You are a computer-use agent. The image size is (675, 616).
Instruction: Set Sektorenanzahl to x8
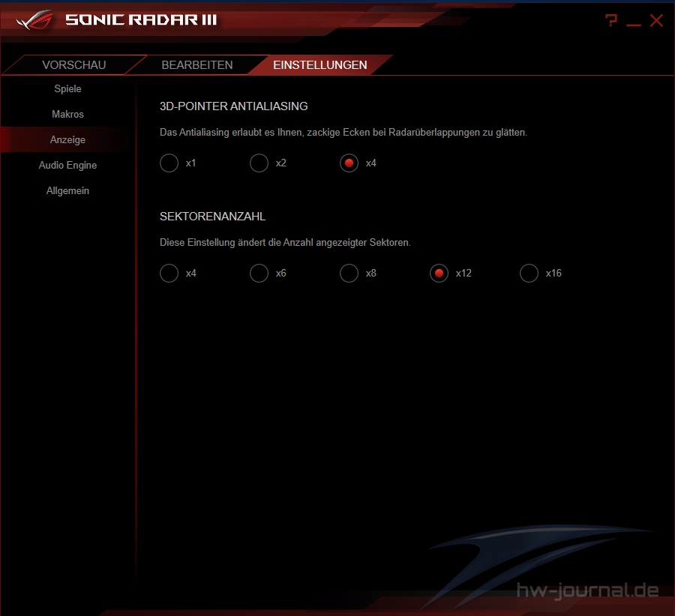click(349, 274)
